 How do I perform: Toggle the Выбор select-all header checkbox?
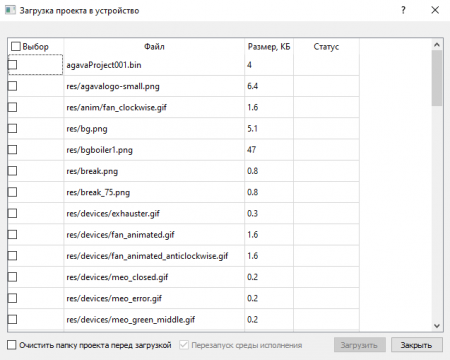(16, 46)
